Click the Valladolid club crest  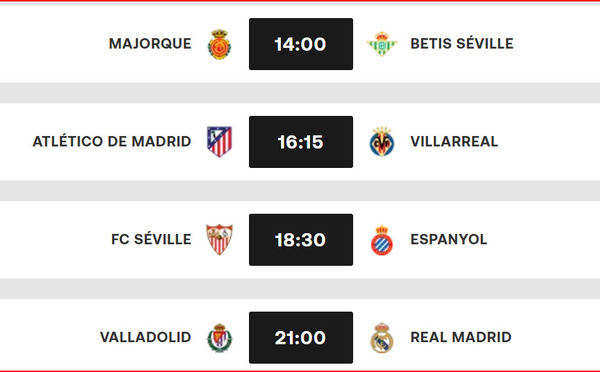[x=219, y=338]
